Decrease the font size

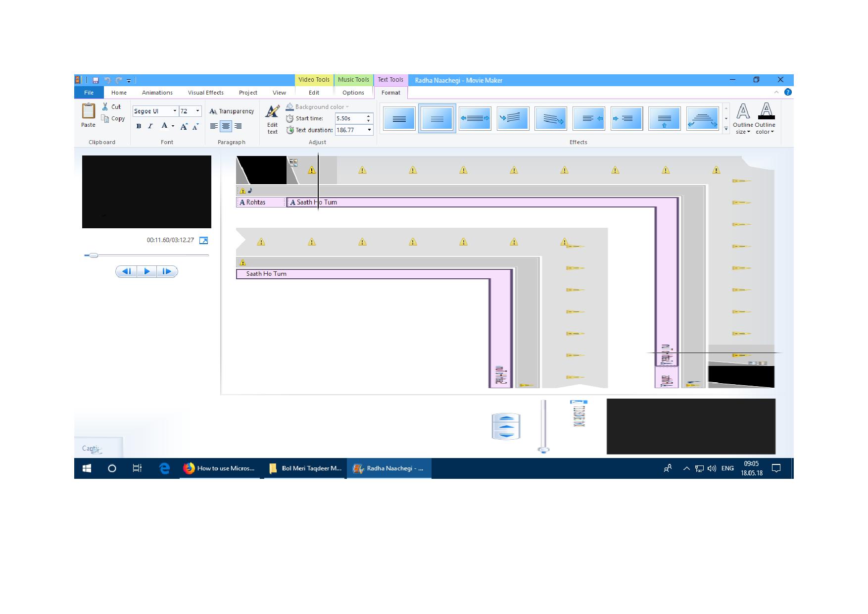pyautogui.click(x=195, y=126)
